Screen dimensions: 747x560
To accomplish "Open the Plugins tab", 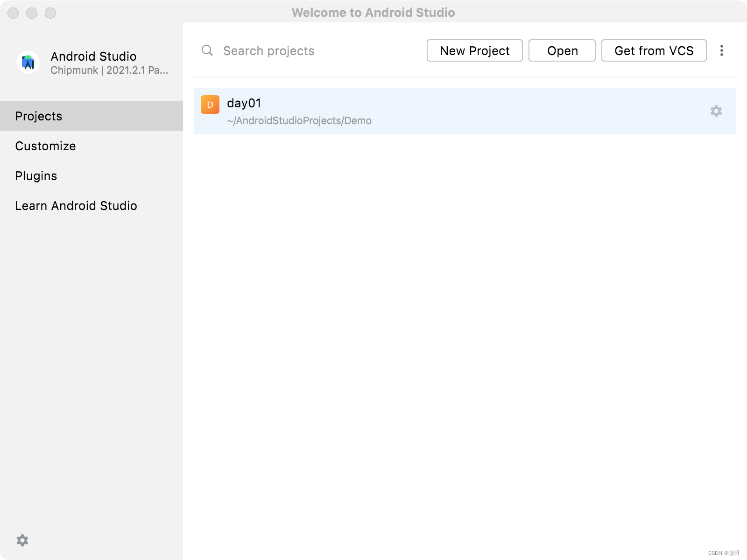I will click(92, 175).
